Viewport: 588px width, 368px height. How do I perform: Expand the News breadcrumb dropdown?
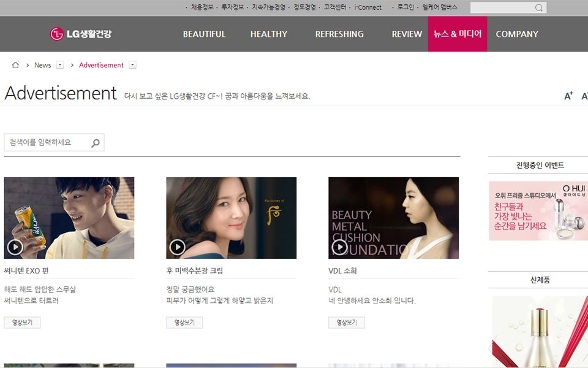pos(60,65)
